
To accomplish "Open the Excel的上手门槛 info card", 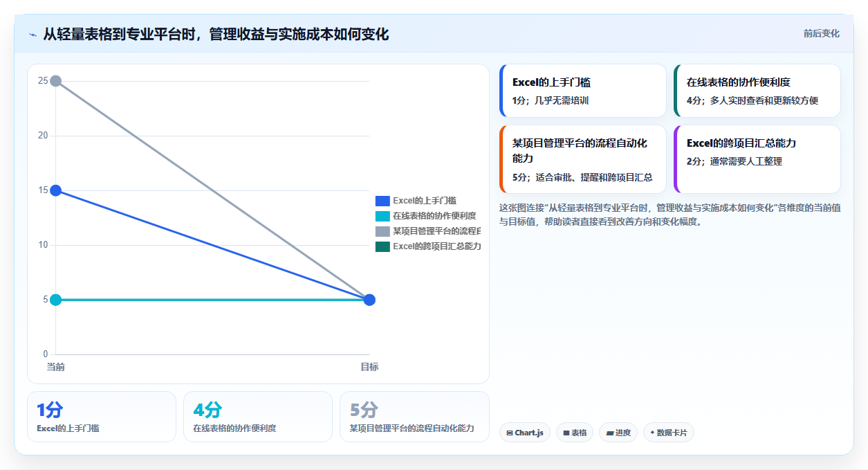I will click(x=582, y=91).
